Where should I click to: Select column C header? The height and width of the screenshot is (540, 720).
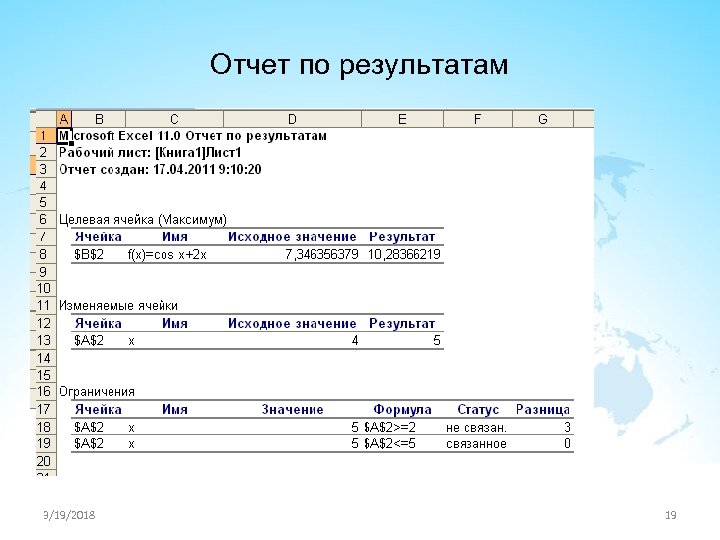pyautogui.click(x=174, y=119)
